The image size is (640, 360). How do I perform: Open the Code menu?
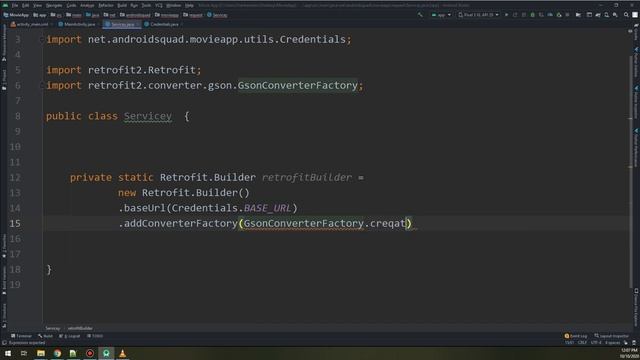pyautogui.click(x=71, y=6)
